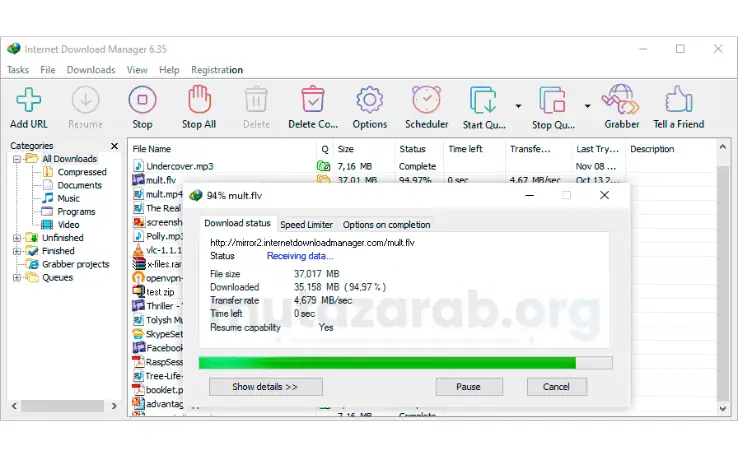Switch to Options on completion tab

point(386,225)
